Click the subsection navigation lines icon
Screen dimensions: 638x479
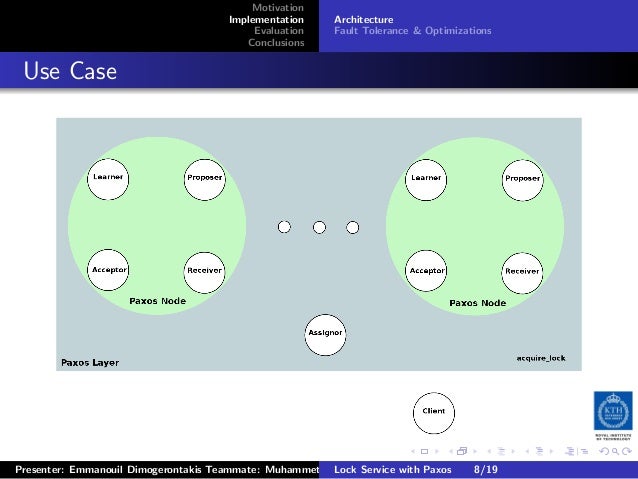[501, 451]
